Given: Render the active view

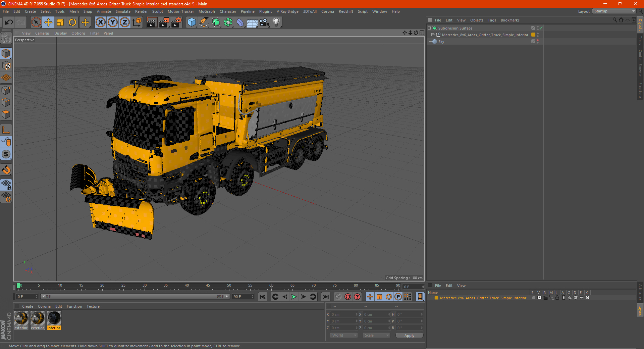Looking at the screenshot, I should pos(152,22).
